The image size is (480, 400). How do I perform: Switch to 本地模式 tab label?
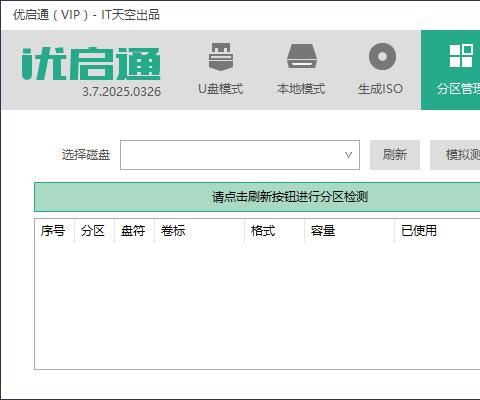301,89
